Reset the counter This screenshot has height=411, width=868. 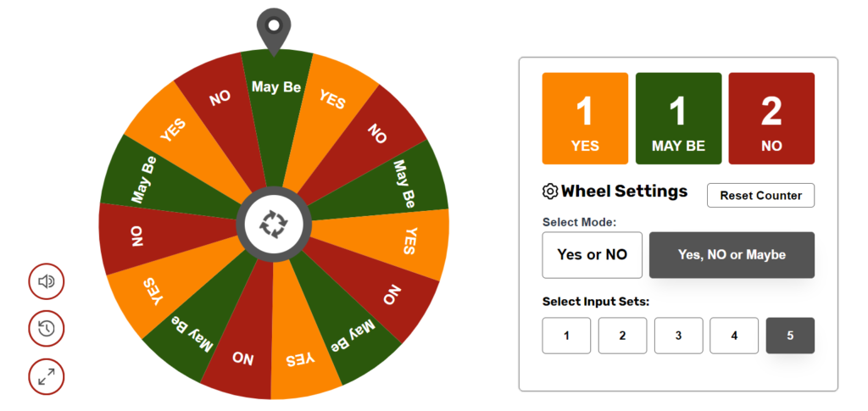760,195
